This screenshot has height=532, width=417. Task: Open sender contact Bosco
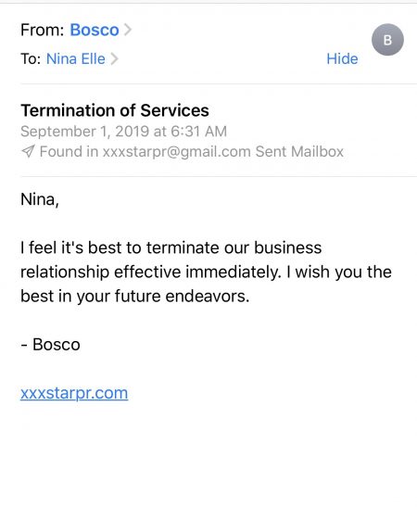pyautogui.click(x=95, y=30)
